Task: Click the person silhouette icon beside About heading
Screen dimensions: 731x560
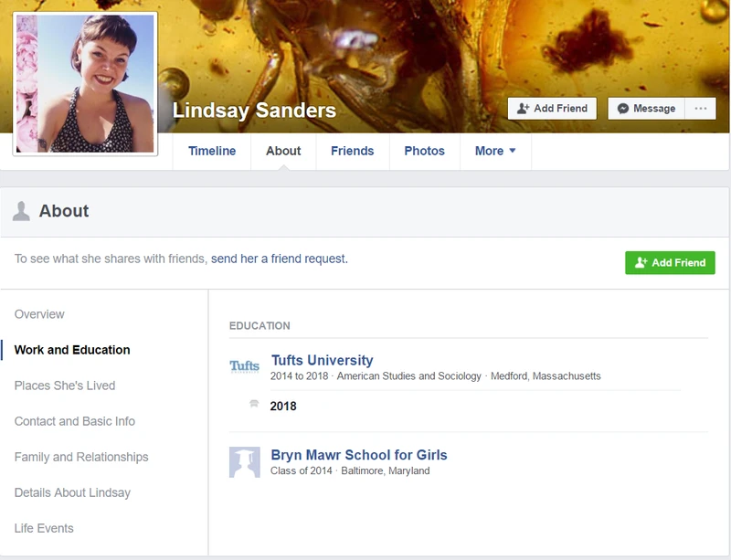Action: click(21, 211)
